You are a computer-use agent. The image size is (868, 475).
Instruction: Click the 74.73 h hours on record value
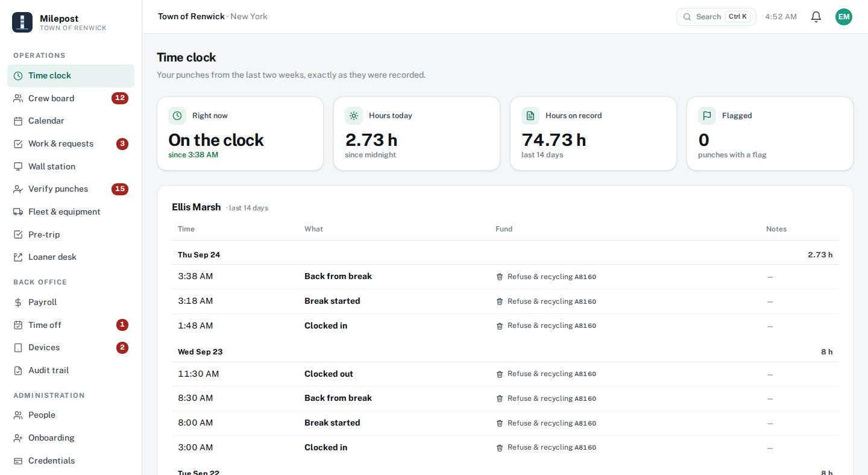tap(554, 140)
